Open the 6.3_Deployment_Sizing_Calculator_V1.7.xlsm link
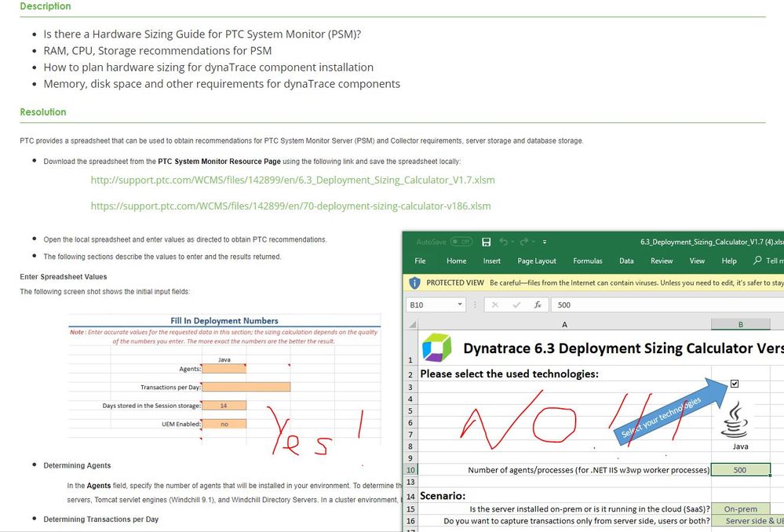The height and width of the screenshot is (532, 784). click(x=293, y=180)
